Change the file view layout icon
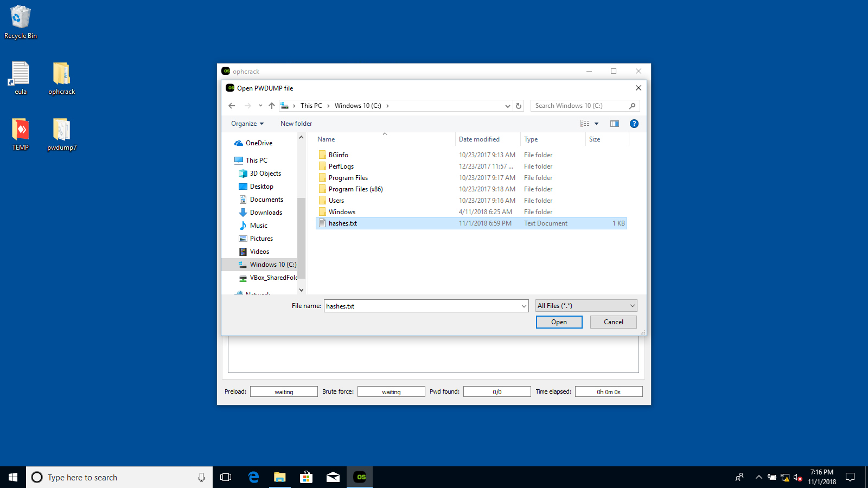 pos(585,124)
